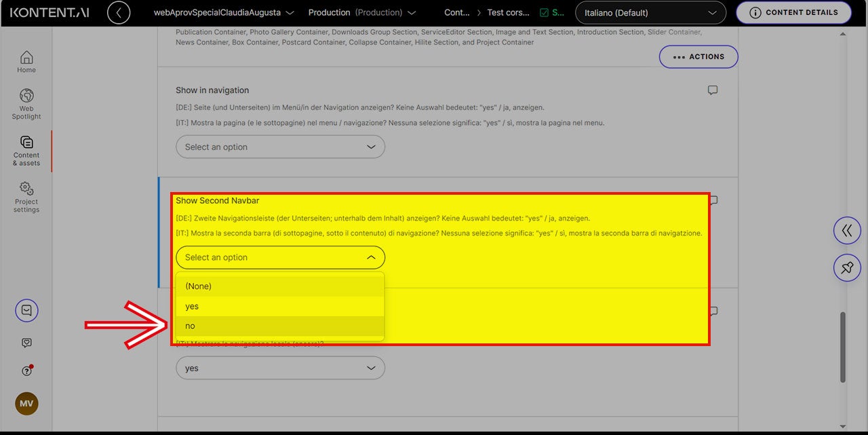Open Content & assets section
The width and height of the screenshot is (868, 435).
coord(26,150)
